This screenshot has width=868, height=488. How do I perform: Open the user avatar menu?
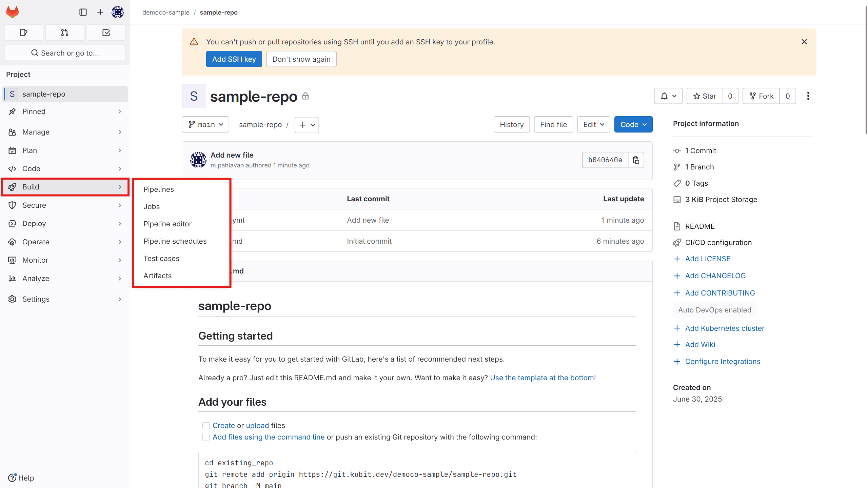[118, 12]
